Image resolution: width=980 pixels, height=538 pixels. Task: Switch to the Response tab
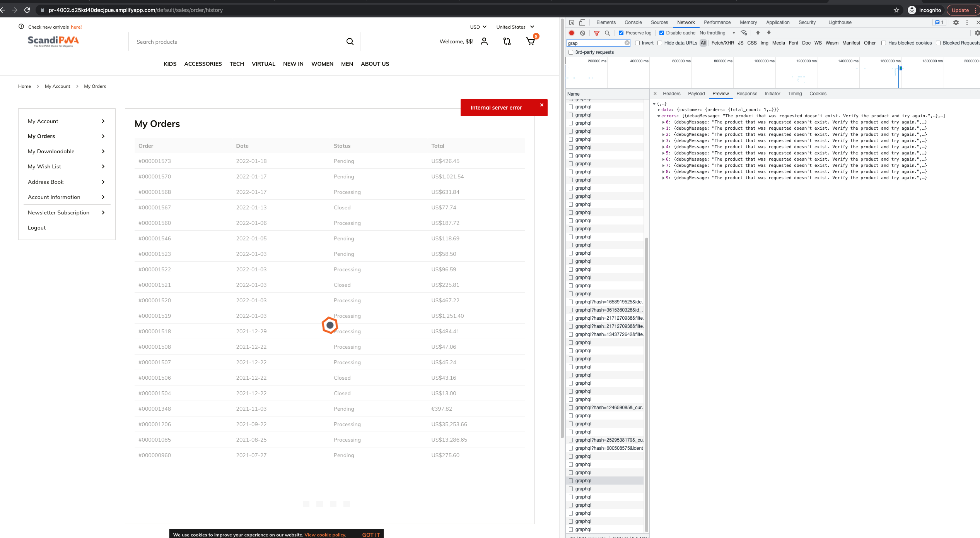pyautogui.click(x=746, y=93)
